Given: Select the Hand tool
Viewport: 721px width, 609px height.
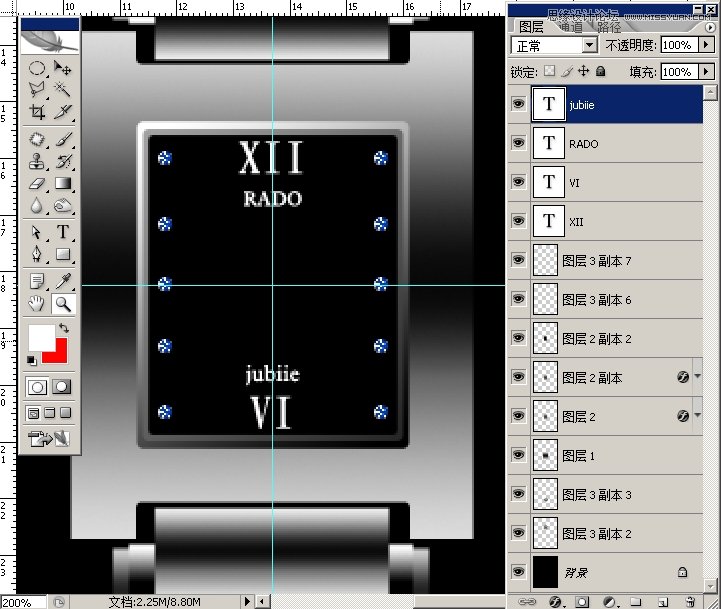Looking at the screenshot, I should [37, 304].
